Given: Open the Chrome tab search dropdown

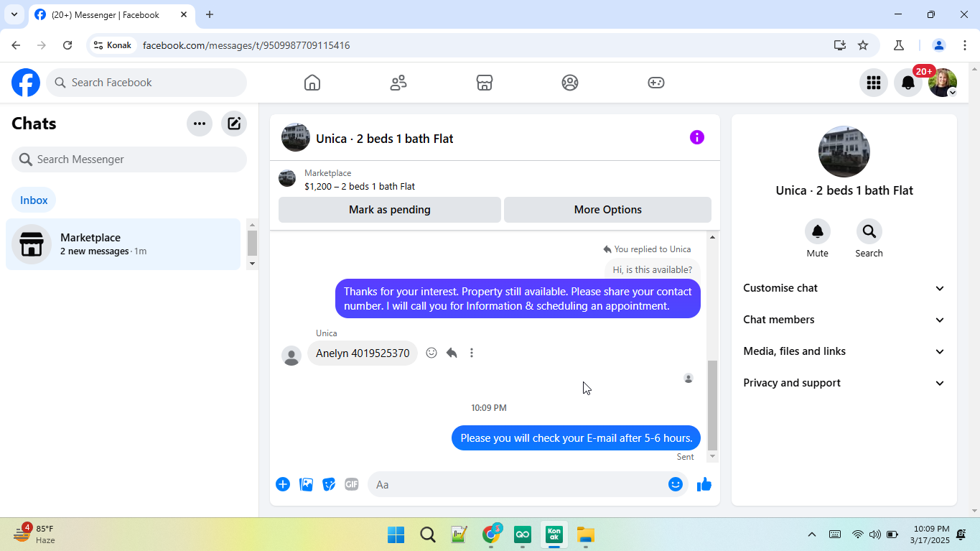Looking at the screenshot, I should (14, 14).
